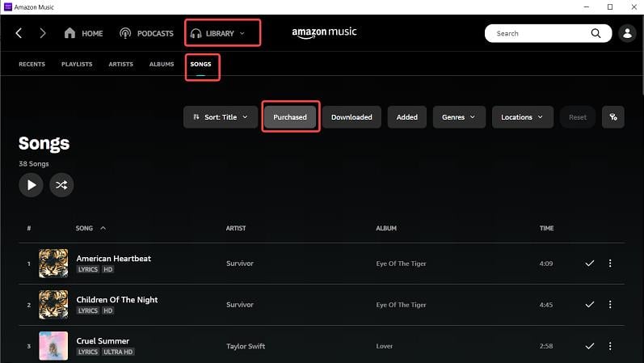
Task: Click the ULTRA HD badge under Cruel Summer
Action: pos(118,352)
